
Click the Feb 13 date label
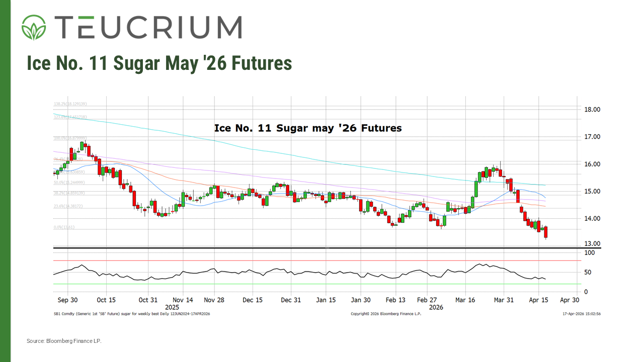click(x=395, y=300)
